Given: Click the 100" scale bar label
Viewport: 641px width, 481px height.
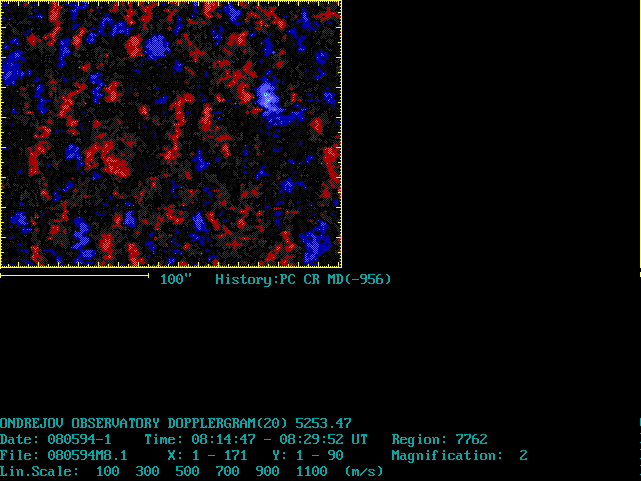Looking at the screenshot, I should point(176,280).
